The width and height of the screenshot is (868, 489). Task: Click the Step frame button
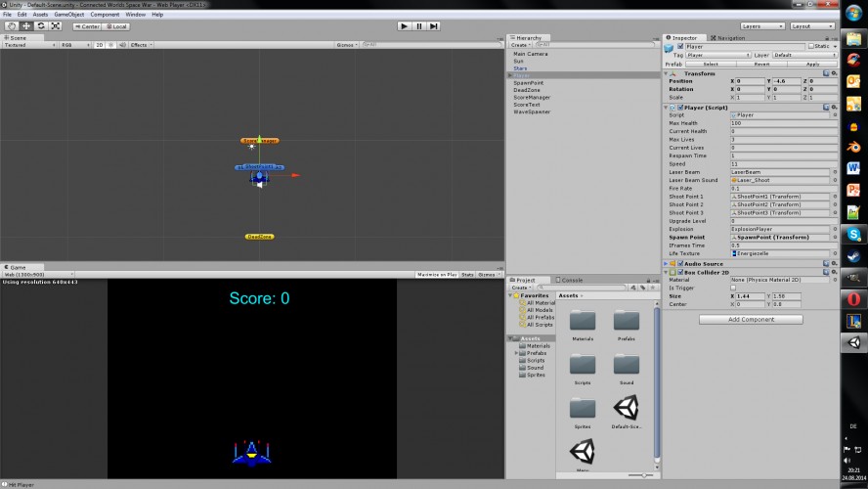(433, 26)
